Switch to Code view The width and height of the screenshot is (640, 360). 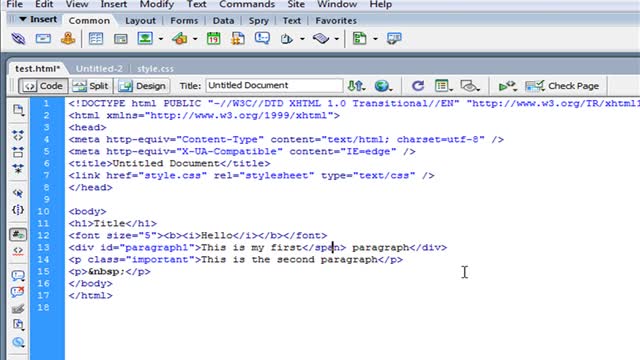coord(43,86)
